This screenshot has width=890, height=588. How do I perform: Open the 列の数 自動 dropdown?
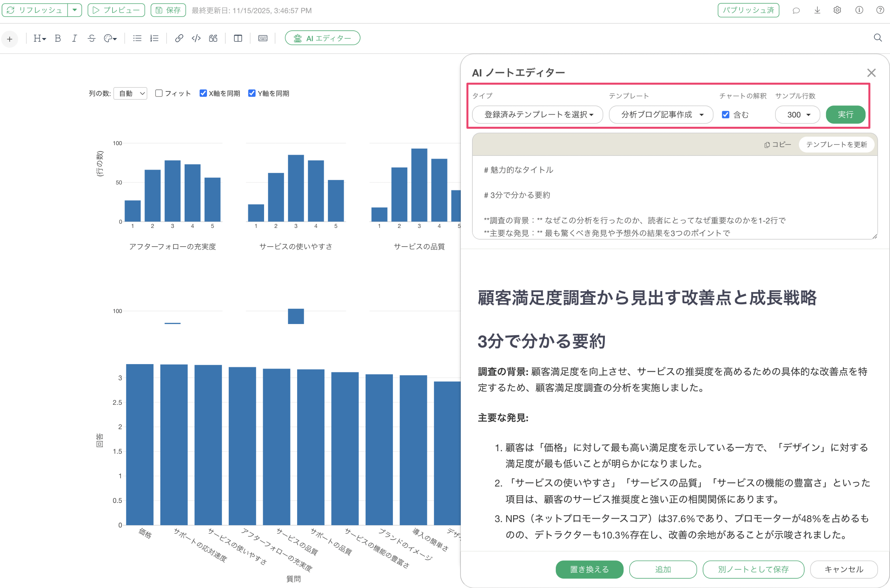(x=131, y=93)
